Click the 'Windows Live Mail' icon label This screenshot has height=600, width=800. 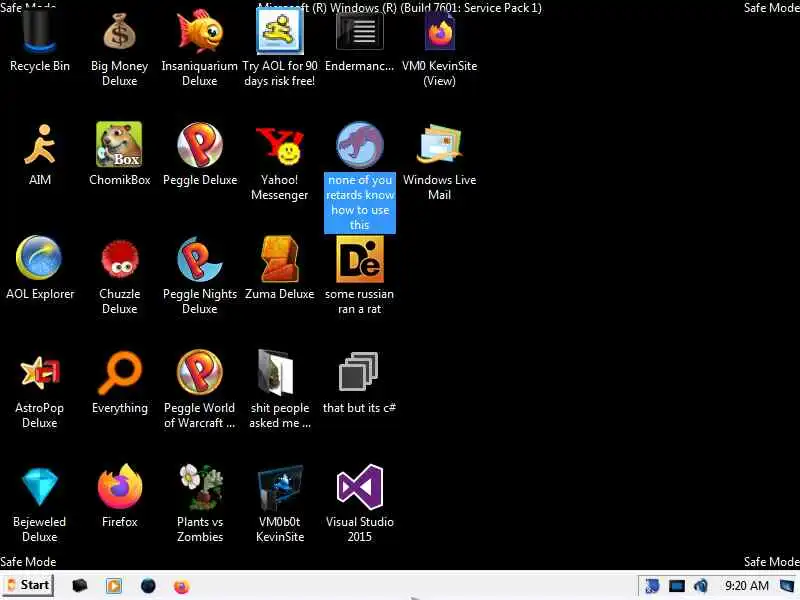tap(439, 187)
